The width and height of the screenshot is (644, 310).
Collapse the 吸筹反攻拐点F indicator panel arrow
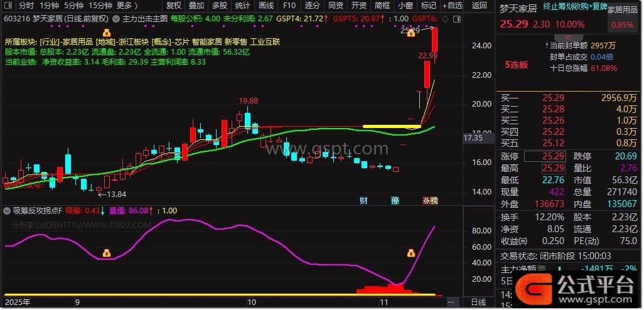[8, 211]
